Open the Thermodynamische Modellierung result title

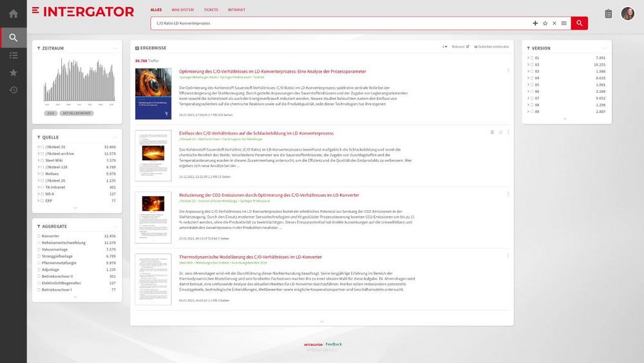click(x=250, y=257)
